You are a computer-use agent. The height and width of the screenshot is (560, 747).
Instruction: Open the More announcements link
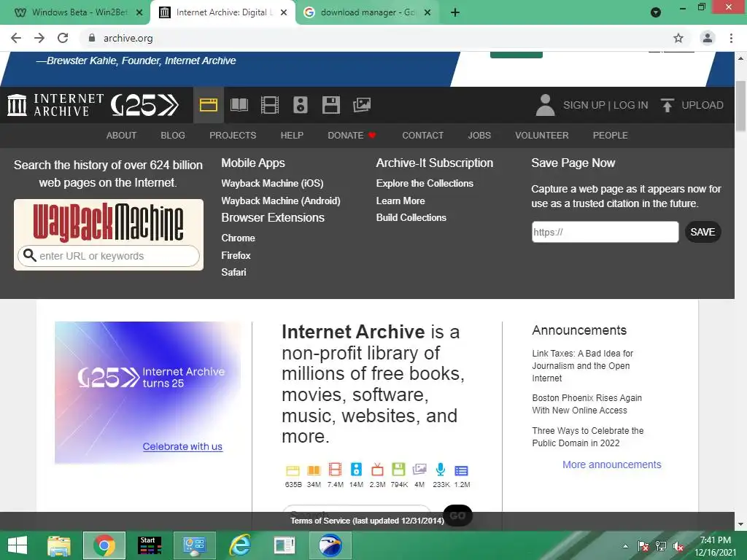[x=612, y=464]
